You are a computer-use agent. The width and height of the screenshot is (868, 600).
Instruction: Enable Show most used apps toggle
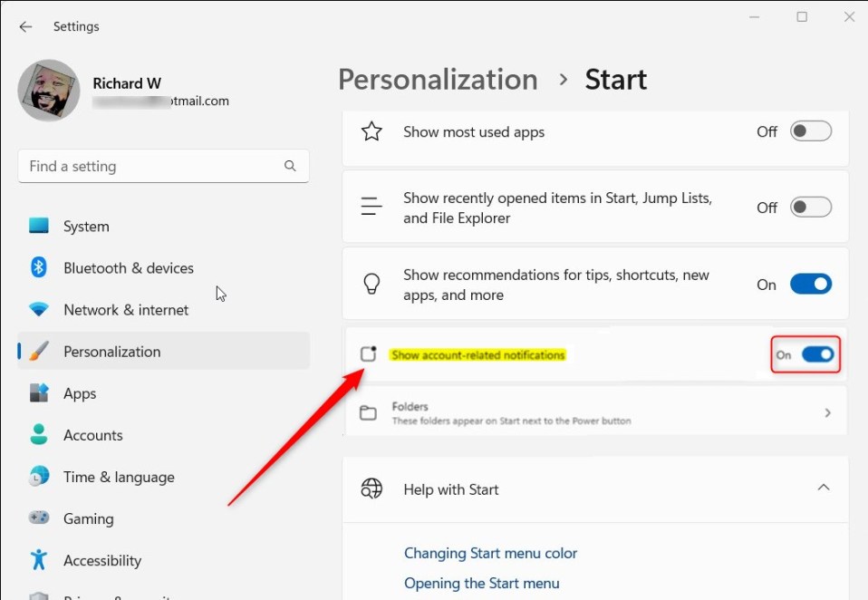click(810, 131)
